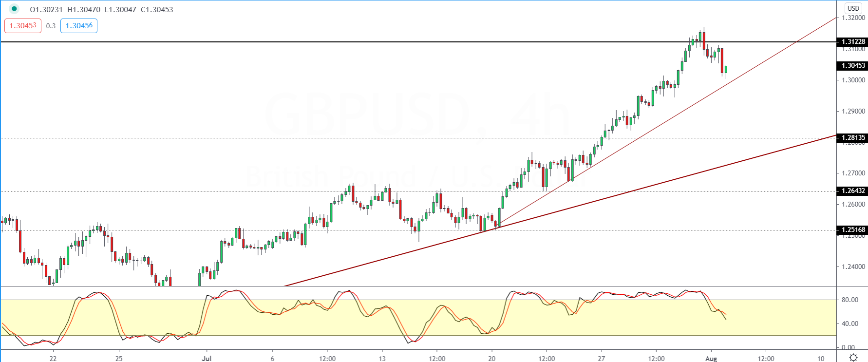Click the current price 1.30453 axis label
The height and width of the screenshot is (362, 868).
(x=853, y=65)
